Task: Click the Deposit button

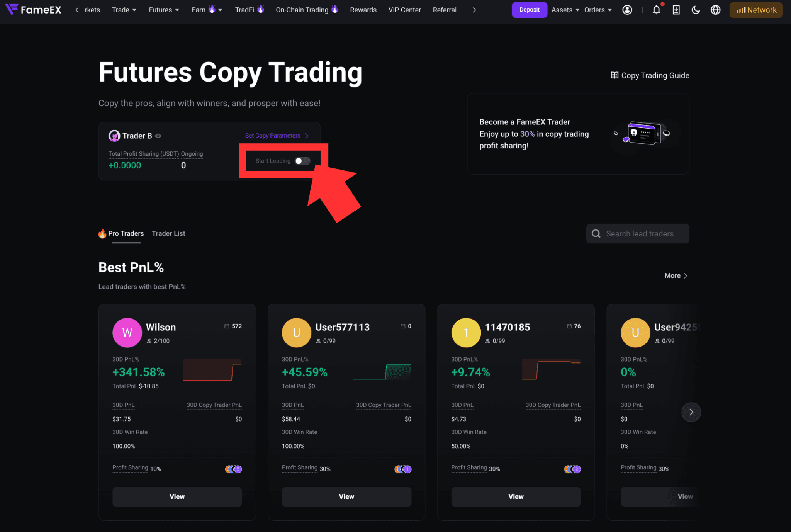Action: (x=529, y=10)
